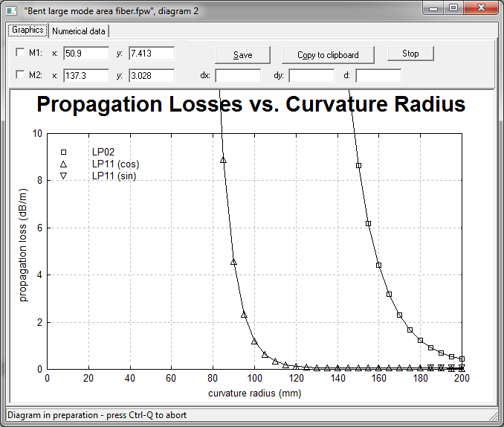Close the diagram 2 window
This screenshot has height=427, width=504.
coord(479,8)
